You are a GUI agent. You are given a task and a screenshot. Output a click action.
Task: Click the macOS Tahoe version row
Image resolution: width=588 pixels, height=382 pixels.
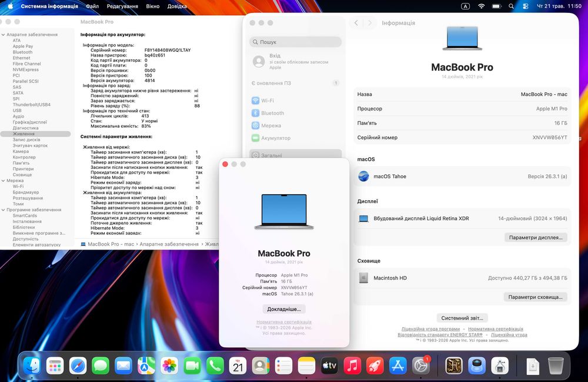(x=462, y=176)
